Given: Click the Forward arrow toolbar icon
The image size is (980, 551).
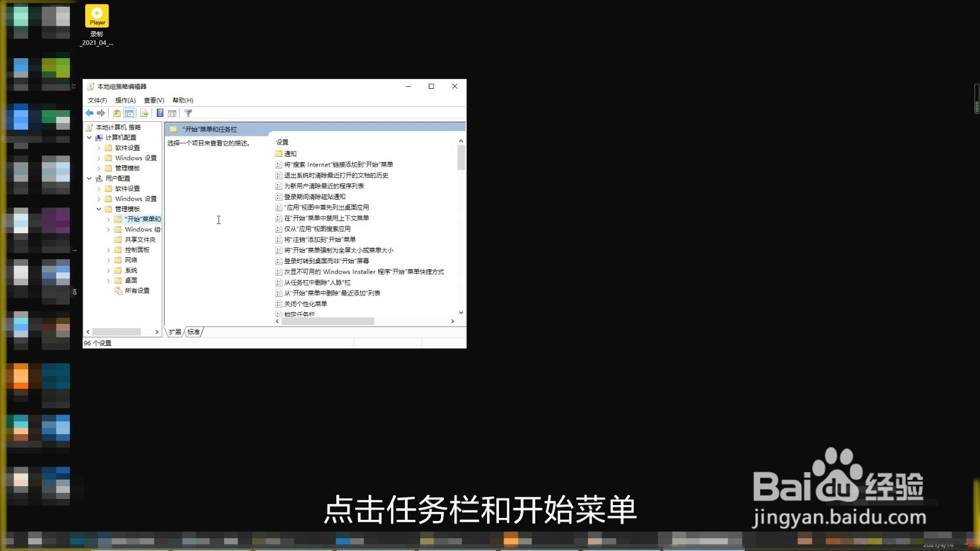Looking at the screenshot, I should point(101,113).
